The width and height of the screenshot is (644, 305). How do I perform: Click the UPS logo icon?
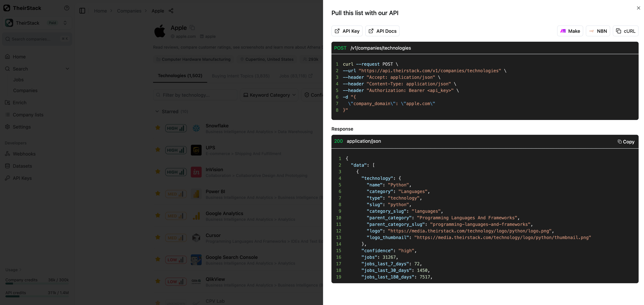tap(196, 150)
